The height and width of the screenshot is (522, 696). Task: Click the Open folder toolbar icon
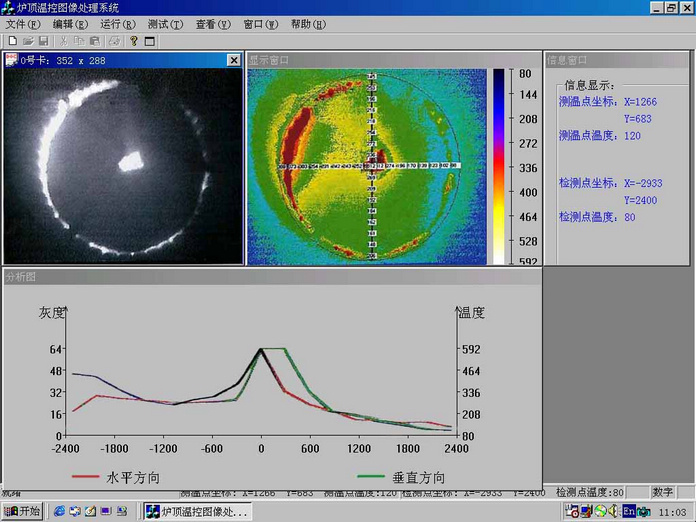click(29, 41)
